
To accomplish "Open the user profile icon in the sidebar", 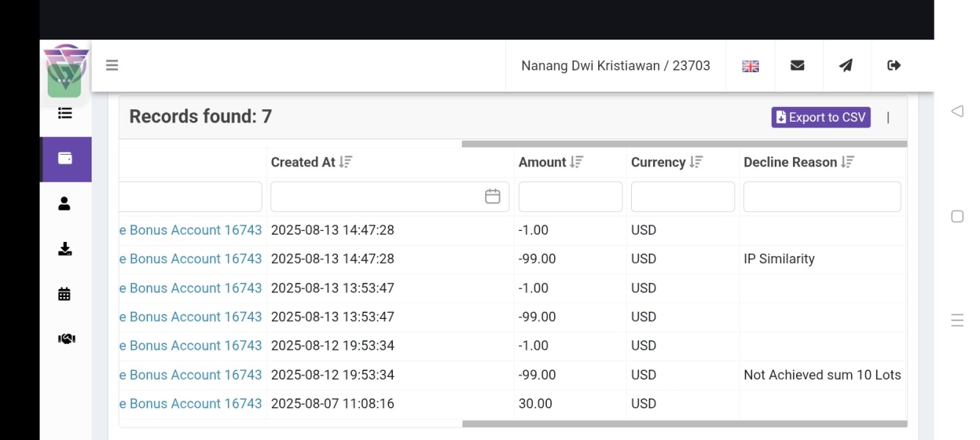I will pyautogui.click(x=65, y=204).
